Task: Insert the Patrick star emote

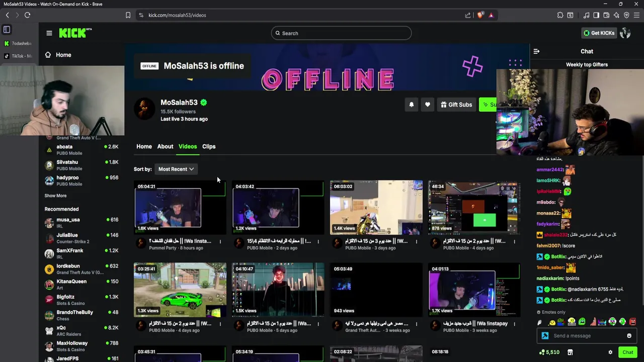Action: point(592,322)
